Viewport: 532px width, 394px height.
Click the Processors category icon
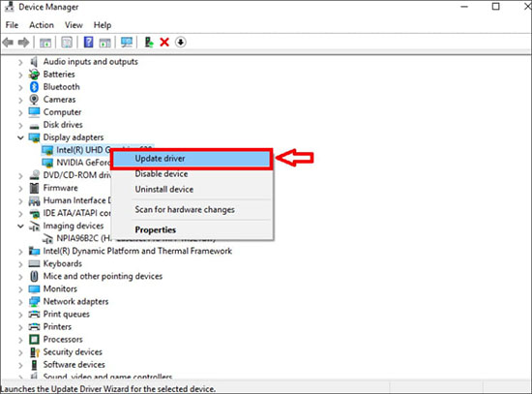[x=34, y=340]
